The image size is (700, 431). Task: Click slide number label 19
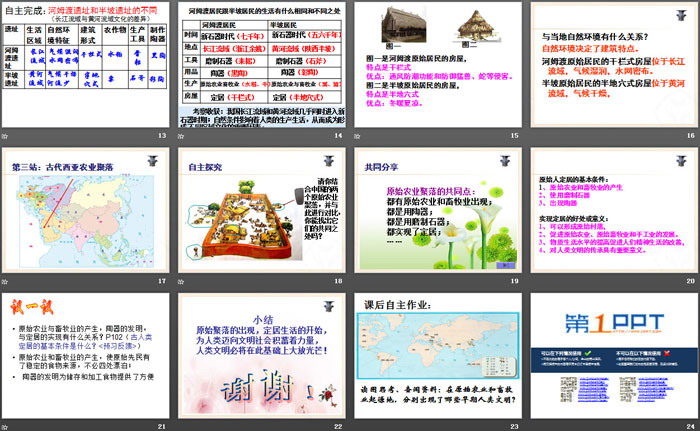(514, 281)
